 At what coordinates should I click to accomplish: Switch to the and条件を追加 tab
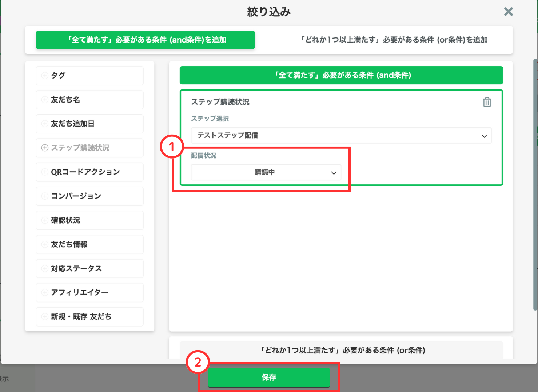[x=145, y=40]
